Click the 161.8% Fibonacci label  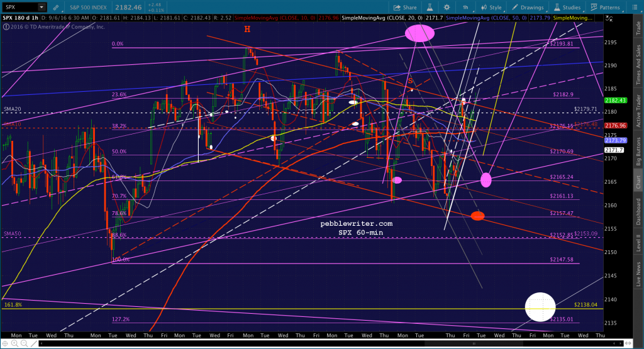coord(13,304)
